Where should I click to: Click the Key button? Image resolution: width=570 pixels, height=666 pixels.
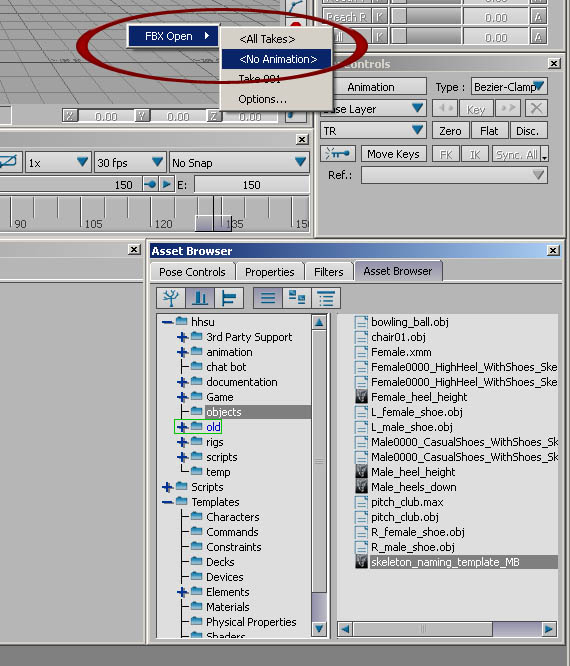(476, 109)
